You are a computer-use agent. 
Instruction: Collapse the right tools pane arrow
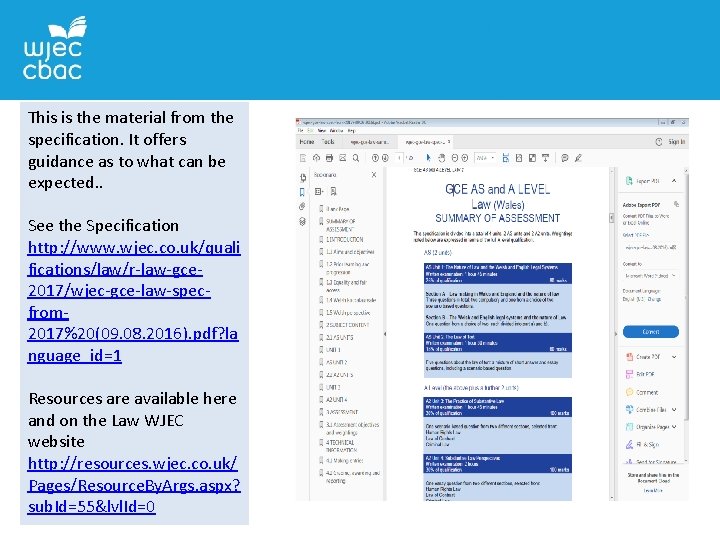[616, 334]
